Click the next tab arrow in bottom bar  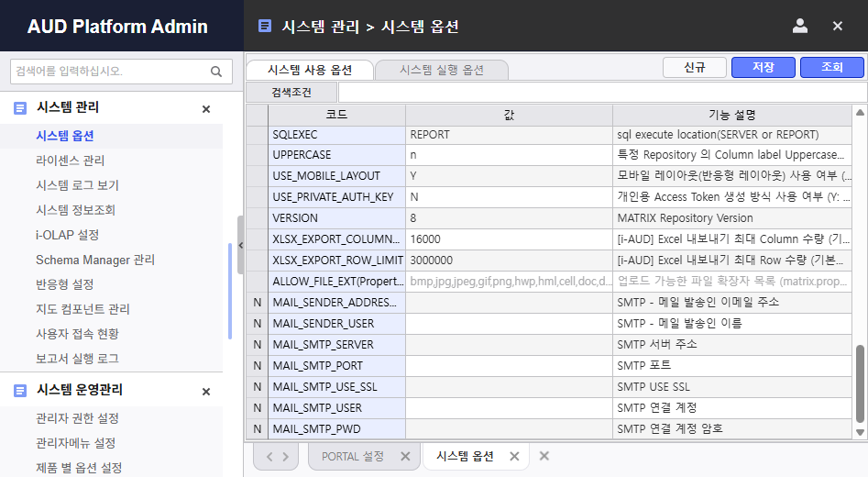(x=286, y=456)
